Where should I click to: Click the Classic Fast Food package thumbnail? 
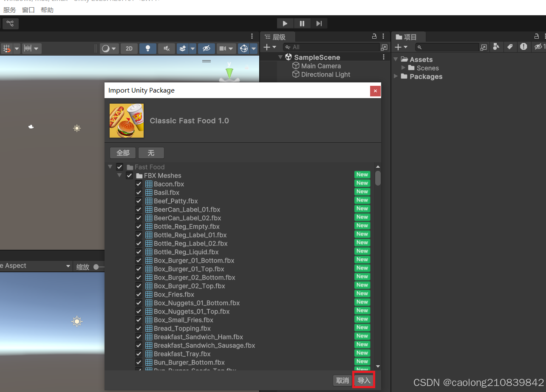click(127, 121)
